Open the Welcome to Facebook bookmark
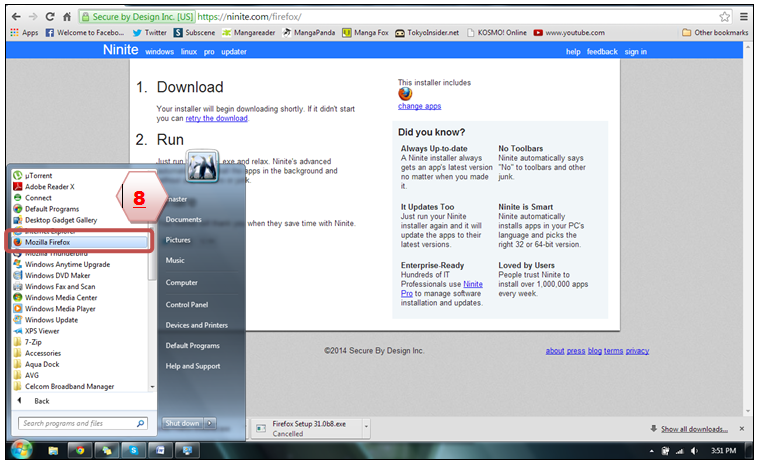 tap(85, 32)
